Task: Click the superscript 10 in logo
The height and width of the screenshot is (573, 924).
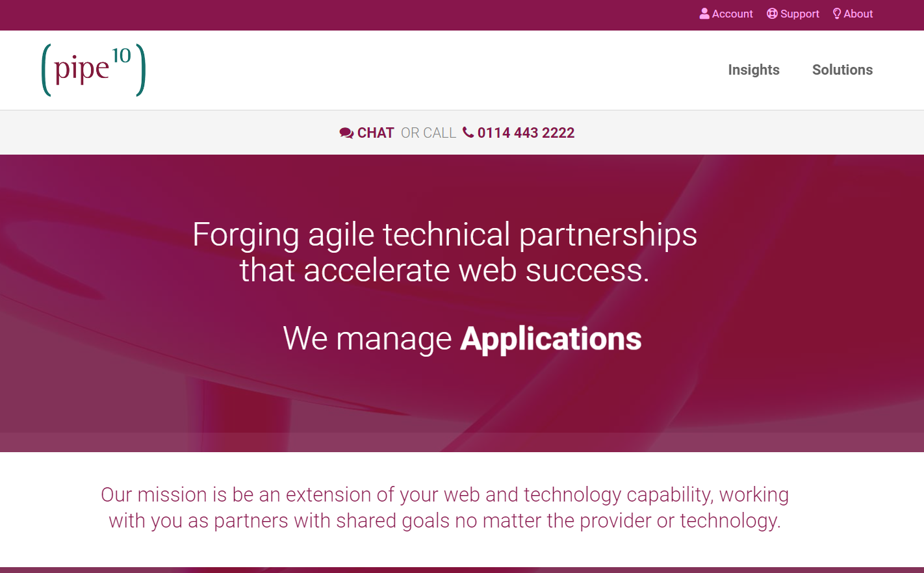Action: pos(122,56)
